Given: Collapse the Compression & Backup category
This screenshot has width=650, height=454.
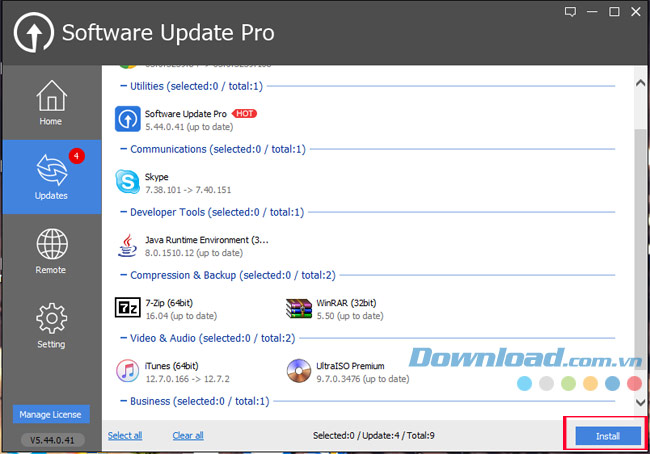Looking at the screenshot, I should click(x=123, y=275).
